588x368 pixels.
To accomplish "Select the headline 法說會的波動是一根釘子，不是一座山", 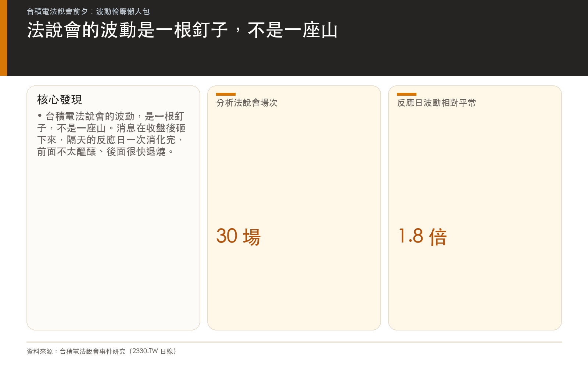I will [x=182, y=30].
